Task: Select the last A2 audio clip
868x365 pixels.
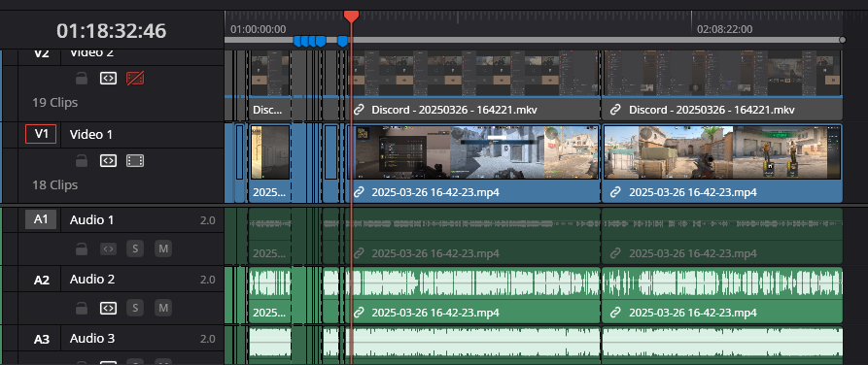Action: [722, 295]
